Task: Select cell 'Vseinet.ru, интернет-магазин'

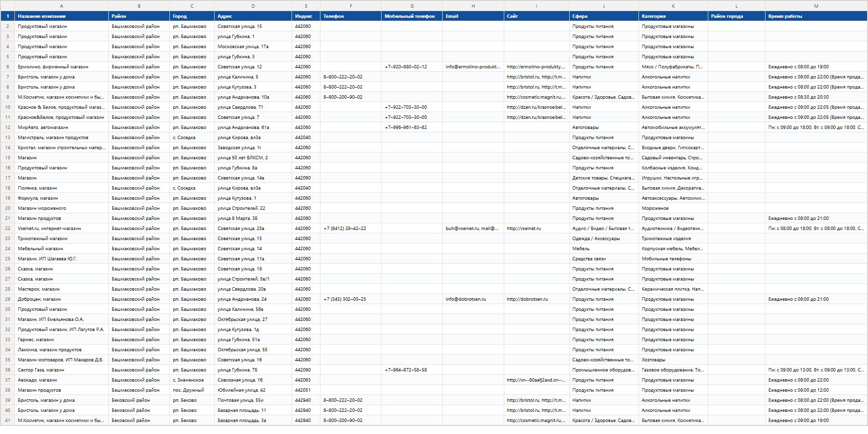Action: click(62, 229)
